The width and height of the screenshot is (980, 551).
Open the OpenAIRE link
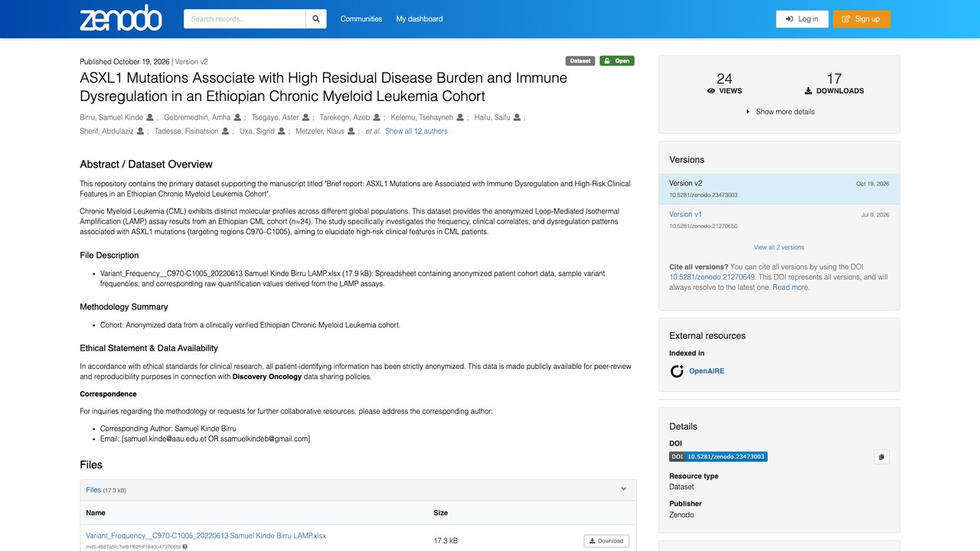point(707,371)
